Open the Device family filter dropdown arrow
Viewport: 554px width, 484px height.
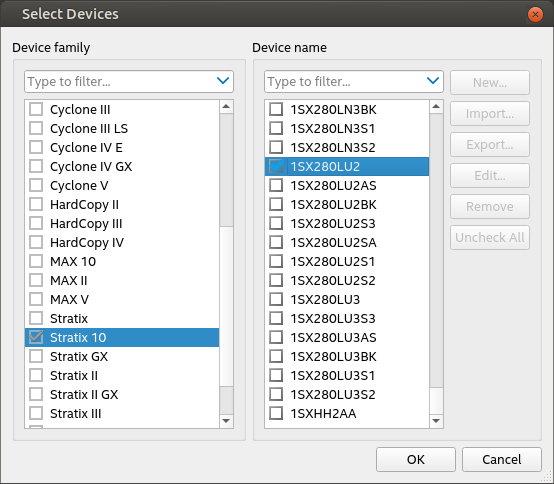click(x=223, y=81)
